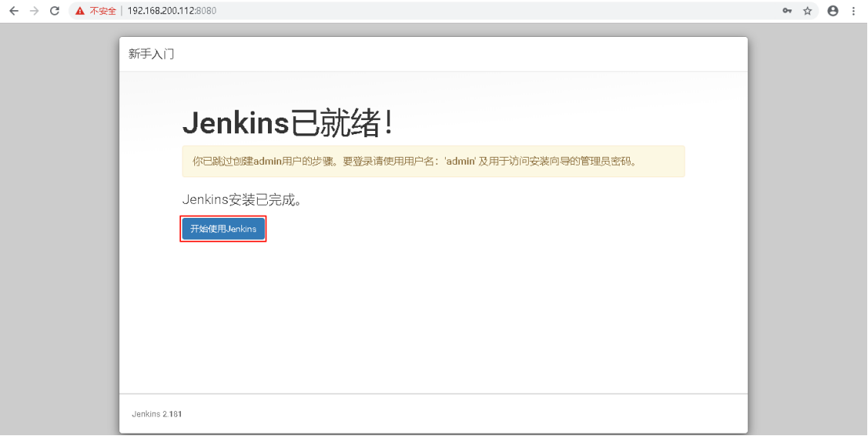Select the 新手入门 header text
This screenshot has height=436, width=868.
coord(151,54)
